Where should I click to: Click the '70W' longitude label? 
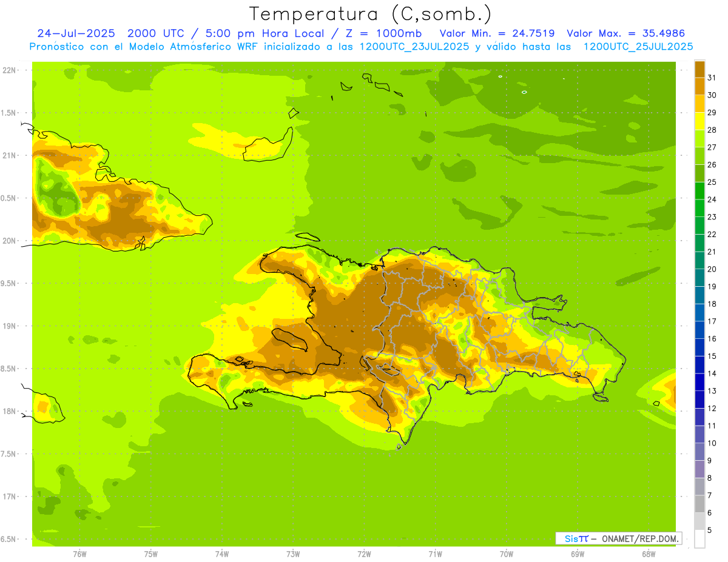point(506,554)
